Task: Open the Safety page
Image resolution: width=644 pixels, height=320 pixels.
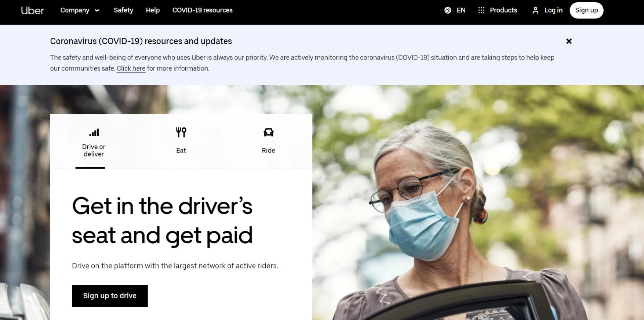Action: tap(123, 10)
